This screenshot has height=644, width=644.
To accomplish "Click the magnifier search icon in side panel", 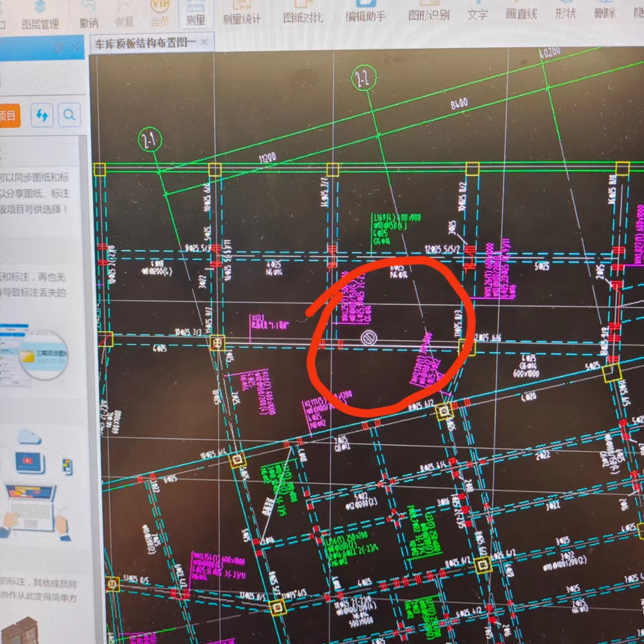I will 69,115.
